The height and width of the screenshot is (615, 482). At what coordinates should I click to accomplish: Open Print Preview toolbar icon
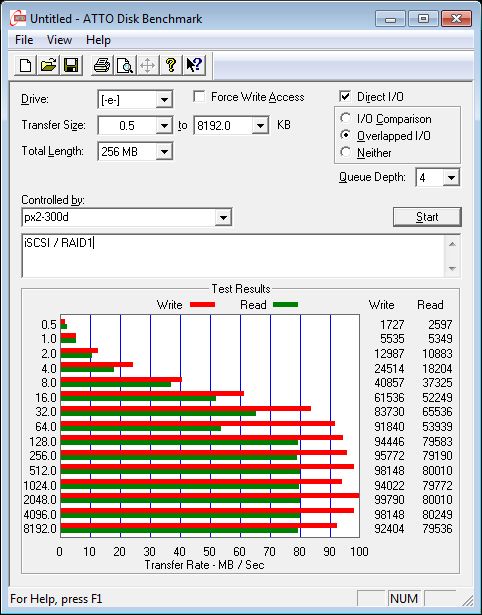(x=124, y=65)
